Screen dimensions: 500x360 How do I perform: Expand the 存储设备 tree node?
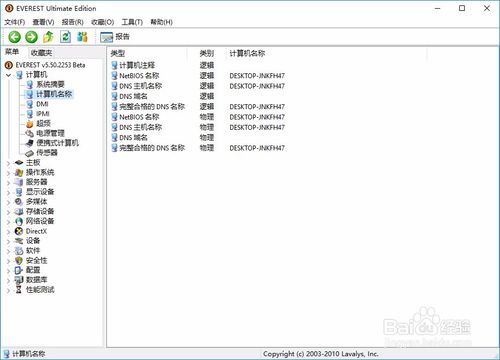tap(8, 212)
